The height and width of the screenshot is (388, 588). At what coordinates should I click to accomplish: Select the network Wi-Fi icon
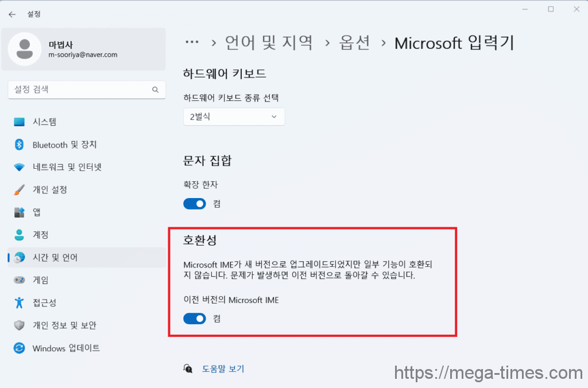click(x=20, y=167)
